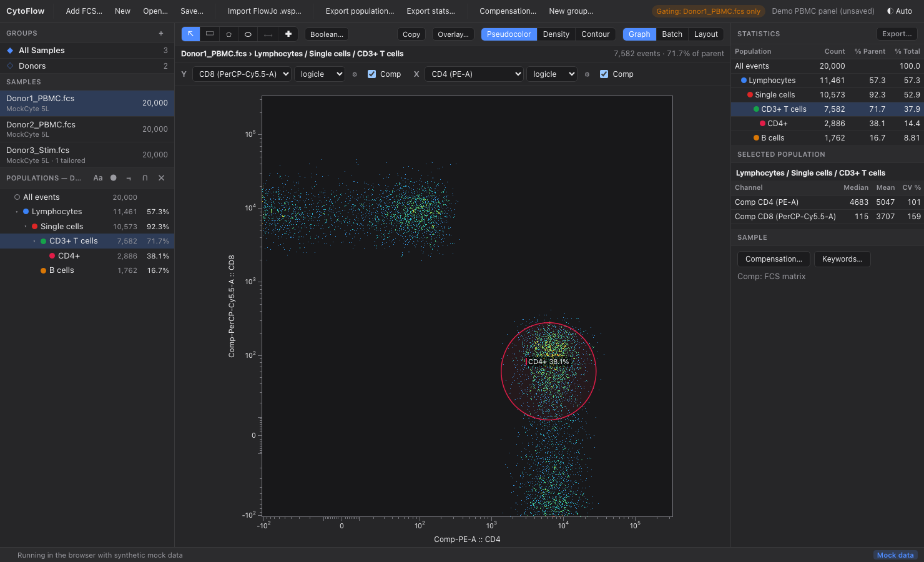Open the Compensation button in Sample section

pos(774,259)
